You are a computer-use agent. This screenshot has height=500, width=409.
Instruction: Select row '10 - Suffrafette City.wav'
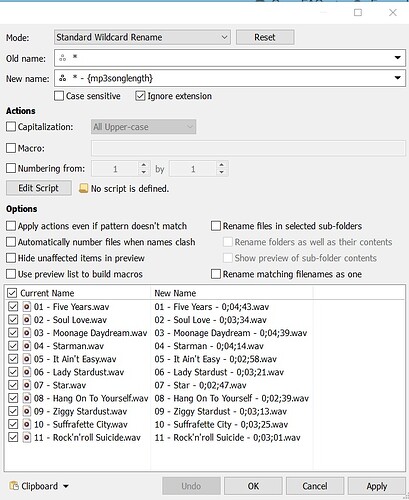81,424
